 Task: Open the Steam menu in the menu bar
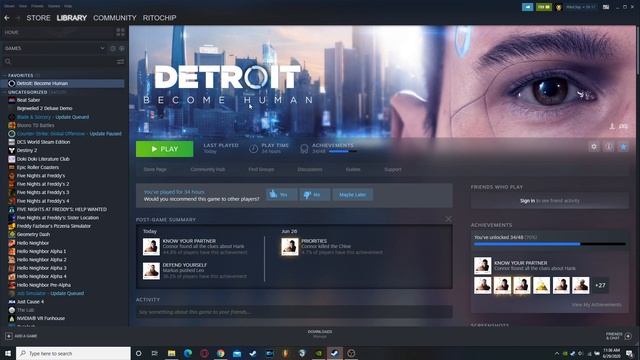coord(9,6)
